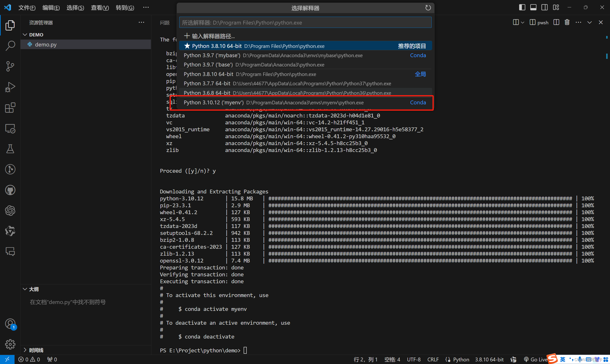Viewport: 610px width, 364px height.
Task: Open the Testing flask view
Action: (x=10, y=149)
